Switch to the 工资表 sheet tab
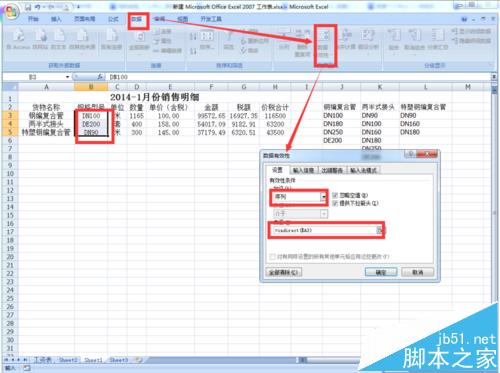This screenshot has height=373, width=500. 43,360
